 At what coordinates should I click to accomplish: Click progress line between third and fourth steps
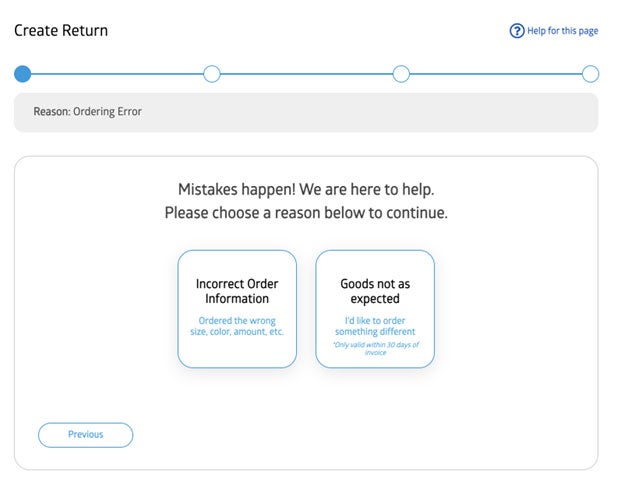(496, 74)
